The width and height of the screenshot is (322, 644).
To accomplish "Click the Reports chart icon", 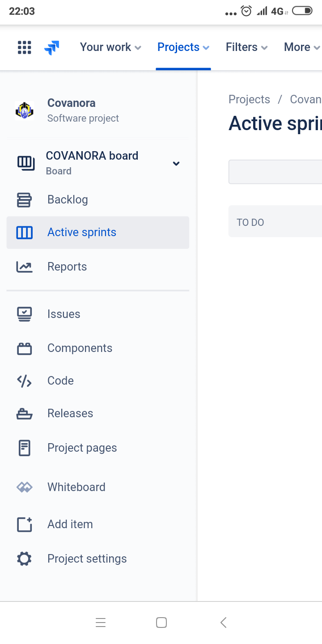I will pos(25,267).
